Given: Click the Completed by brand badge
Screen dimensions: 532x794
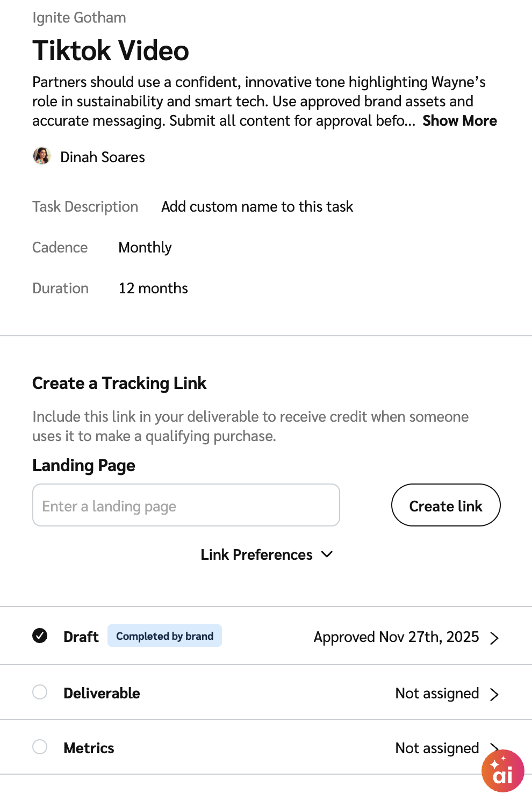Looking at the screenshot, I should (x=164, y=636).
